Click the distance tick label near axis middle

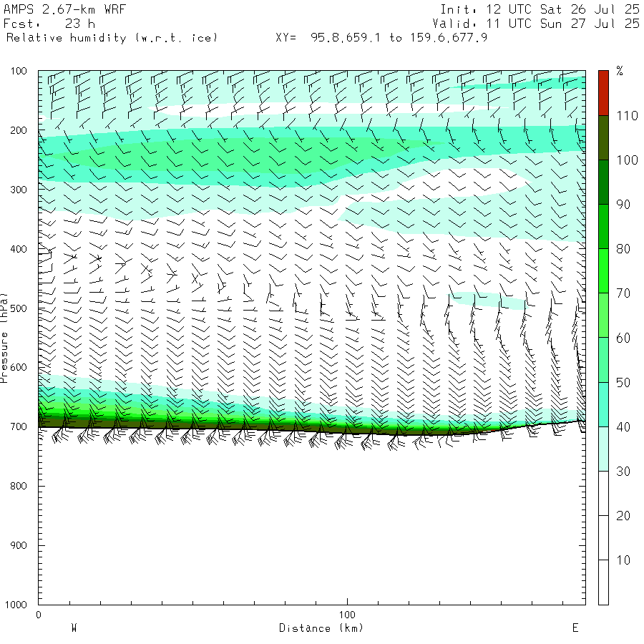coord(347,615)
